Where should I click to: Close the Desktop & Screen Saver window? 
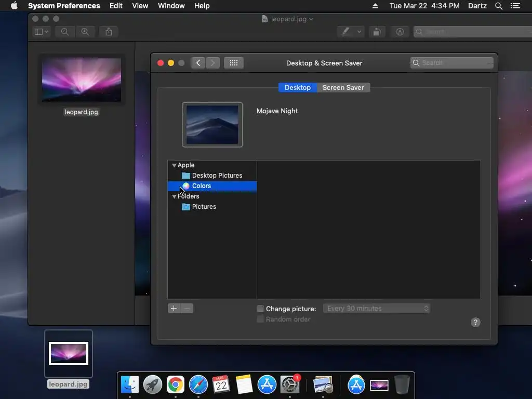click(161, 63)
